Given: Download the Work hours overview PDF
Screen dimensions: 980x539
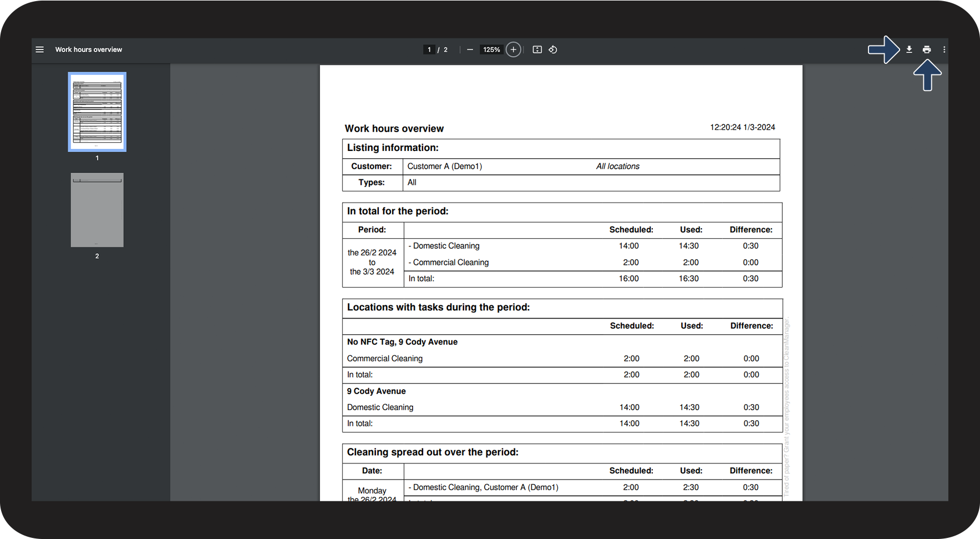Looking at the screenshot, I should pyautogui.click(x=909, y=49).
